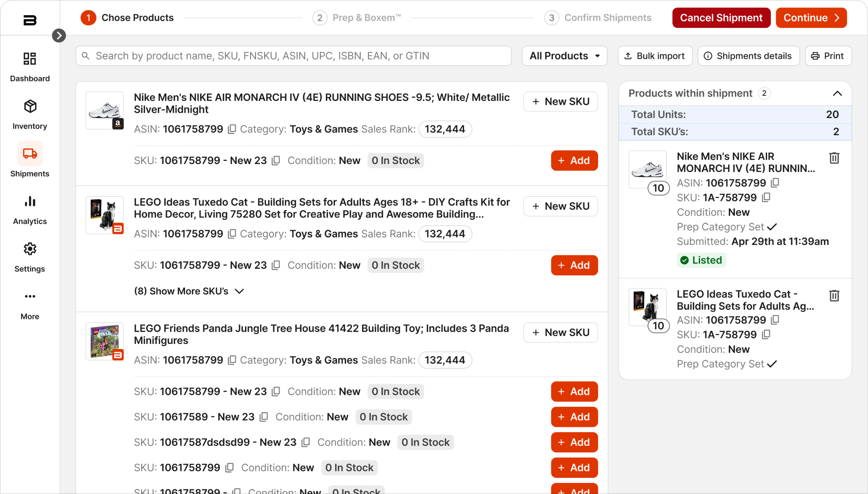Expand the sidebar with the arrow circle

pyautogui.click(x=59, y=36)
